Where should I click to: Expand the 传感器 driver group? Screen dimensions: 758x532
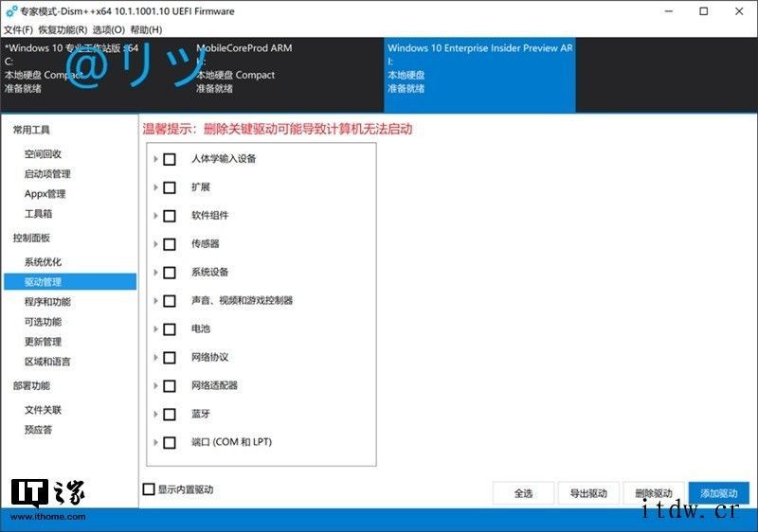[155, 244]
